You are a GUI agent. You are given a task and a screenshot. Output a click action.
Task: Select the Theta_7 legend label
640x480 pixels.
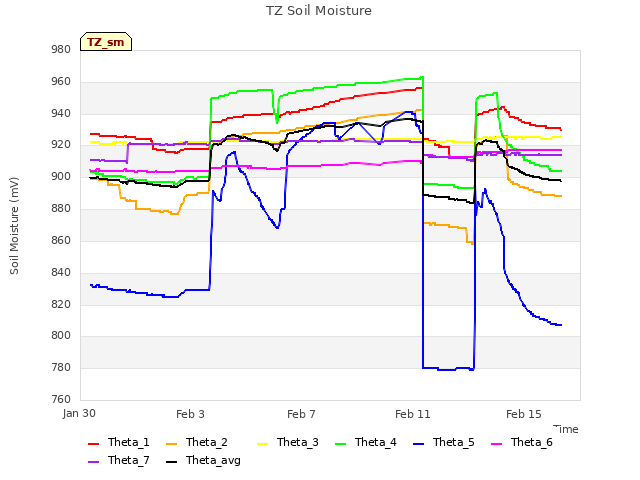(129, 460)
